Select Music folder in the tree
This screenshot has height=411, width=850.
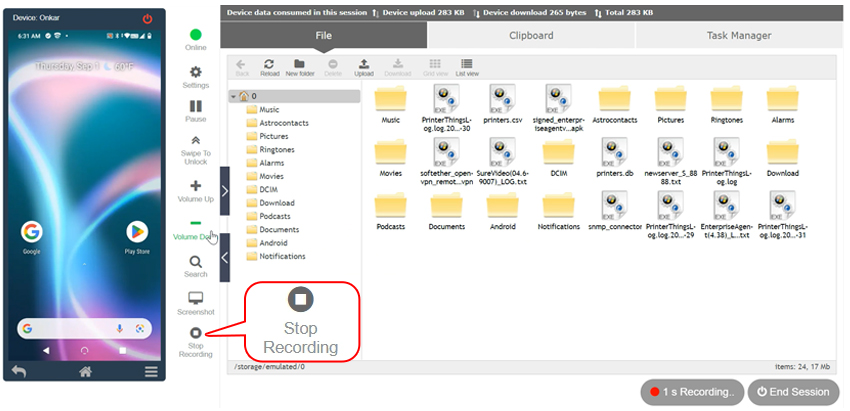(263, 110)
